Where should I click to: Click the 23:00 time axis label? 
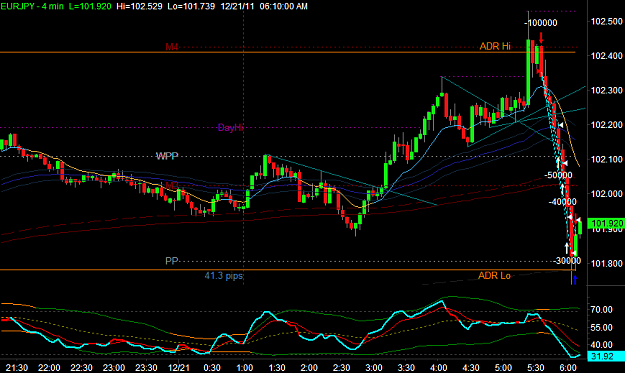pos(114,368)
